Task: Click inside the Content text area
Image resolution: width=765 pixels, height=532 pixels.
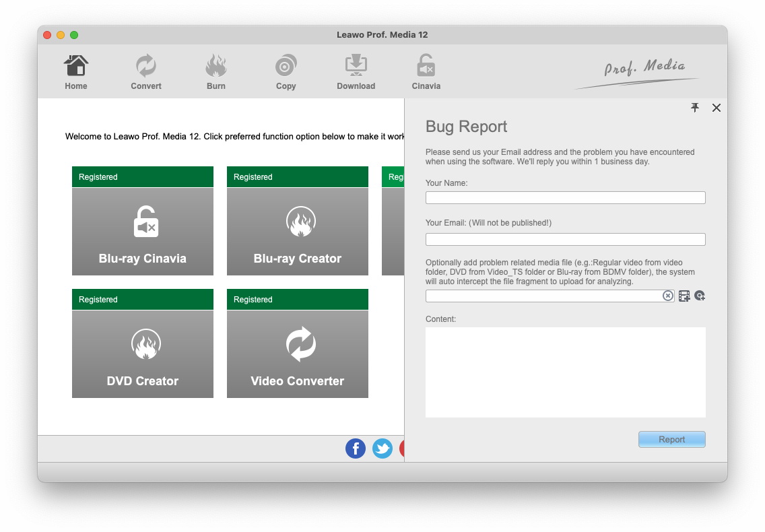Action: pos(566,372)
